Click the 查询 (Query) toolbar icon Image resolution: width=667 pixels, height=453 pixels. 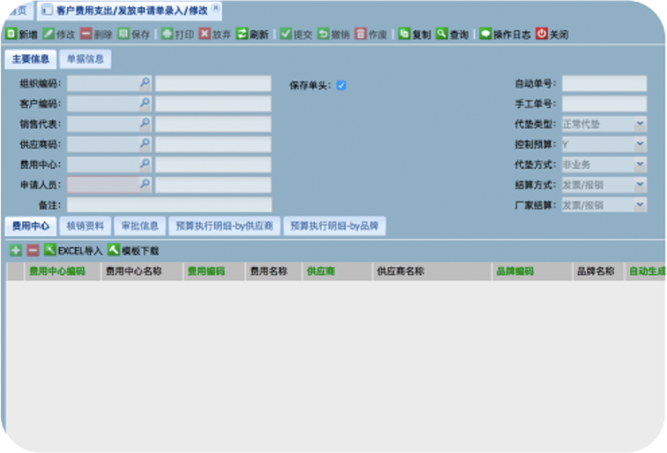[x=441, y=34]
